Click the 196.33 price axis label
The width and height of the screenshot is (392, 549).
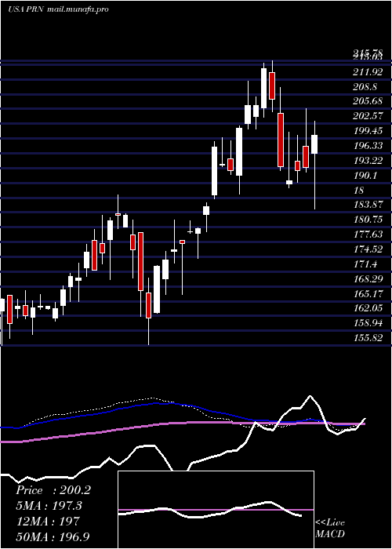click(368, 146)
